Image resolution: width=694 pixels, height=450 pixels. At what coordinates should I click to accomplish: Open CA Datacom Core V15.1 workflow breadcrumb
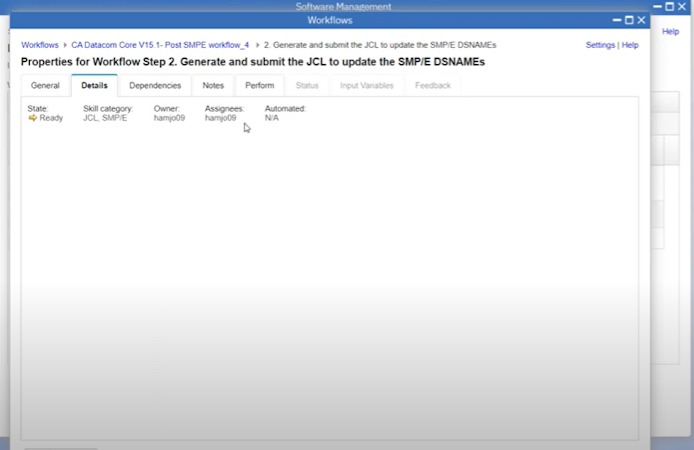[160, 45]
